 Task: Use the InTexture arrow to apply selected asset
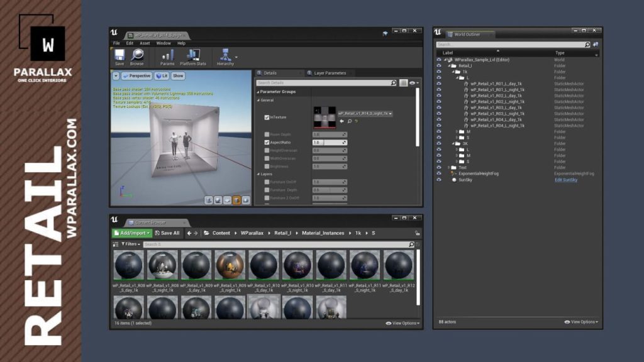point(341,121)
